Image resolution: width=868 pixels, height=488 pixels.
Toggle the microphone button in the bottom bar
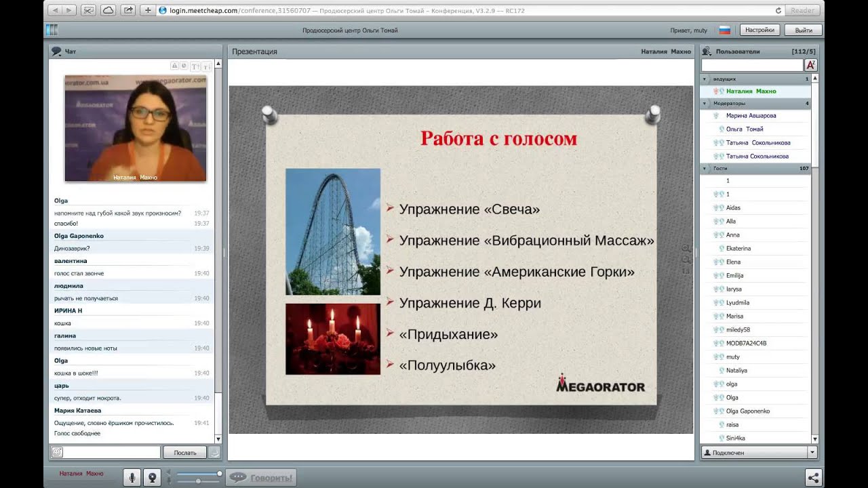point(132,478)
